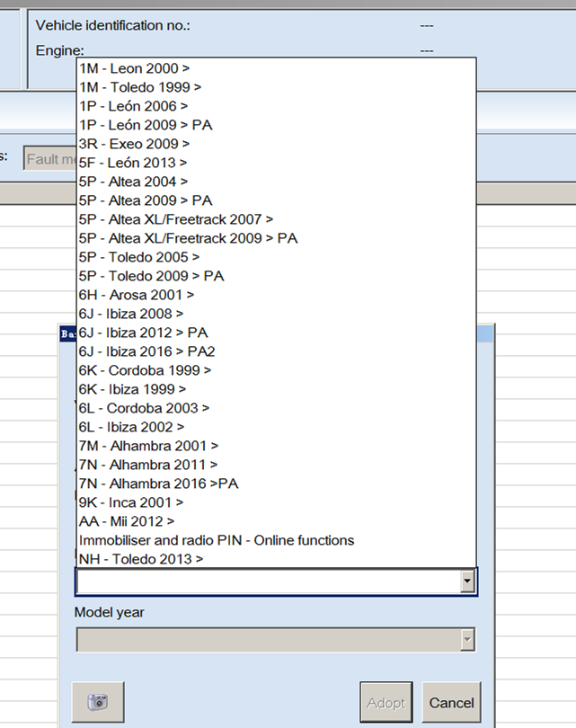Pick 7N - Alhambra 2016 >PA
The width and height of the screenshot is (576, 728).
coord(276,484)
